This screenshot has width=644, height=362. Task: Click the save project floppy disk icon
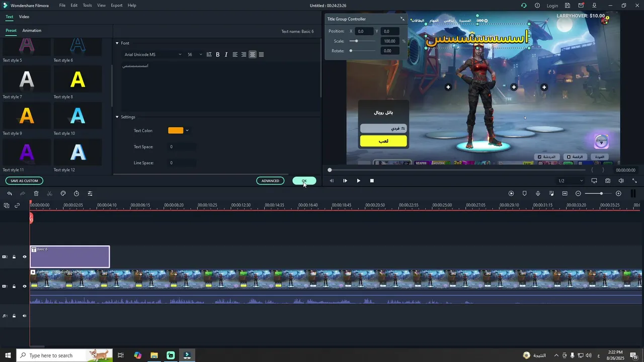[568, 6]
